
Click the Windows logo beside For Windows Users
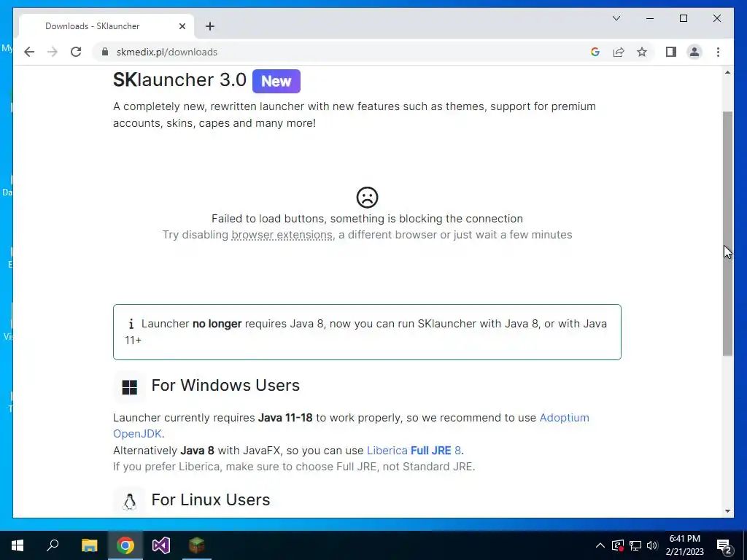(130, 386)
